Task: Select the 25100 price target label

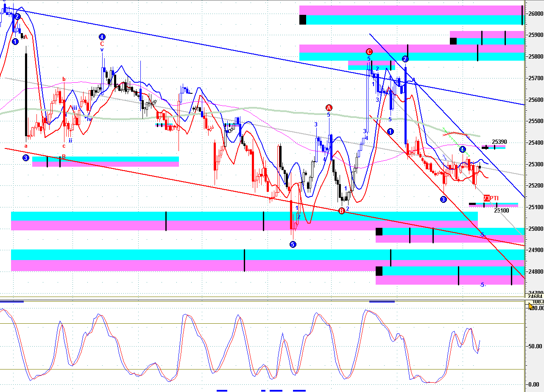Action: (x=502, y=210)
